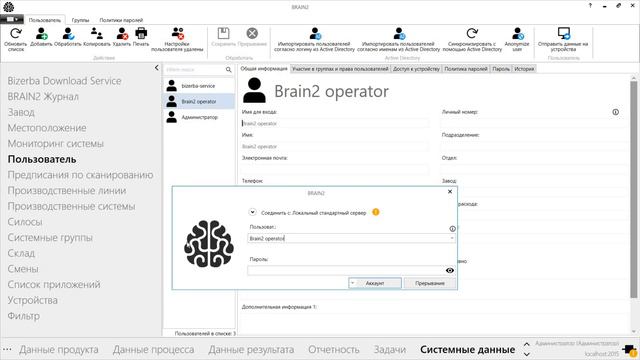The height and width of the screenshot is (360, 640).
Task: Click the Сохранить disk icon
Action: (x=223, y=33)
